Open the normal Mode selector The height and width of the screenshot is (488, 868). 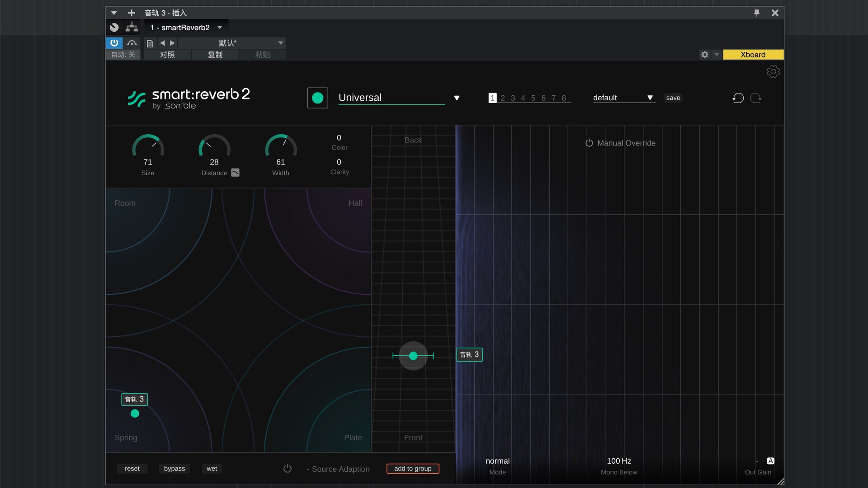click(x=497, y=461)
